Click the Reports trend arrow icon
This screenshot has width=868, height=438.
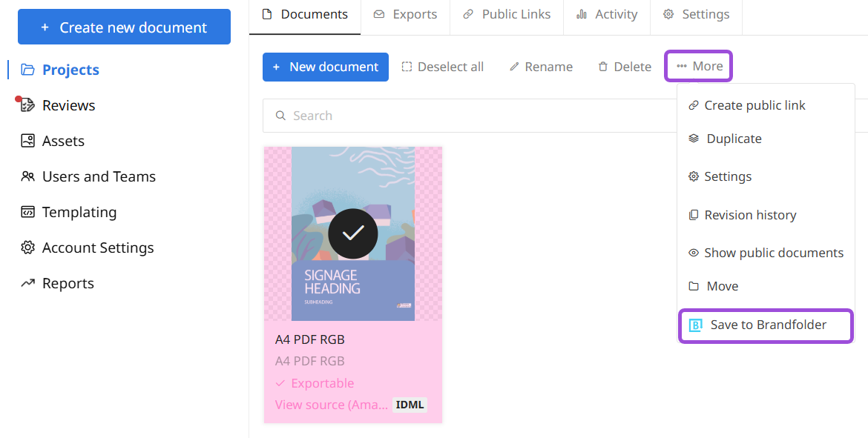[x=27, y=283]
